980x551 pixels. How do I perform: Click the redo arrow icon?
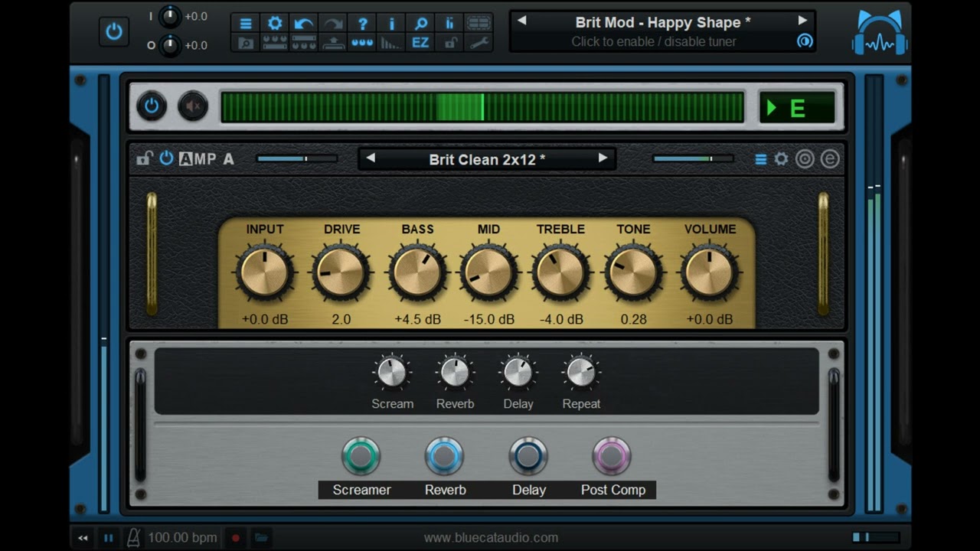[x=333, y=24]
